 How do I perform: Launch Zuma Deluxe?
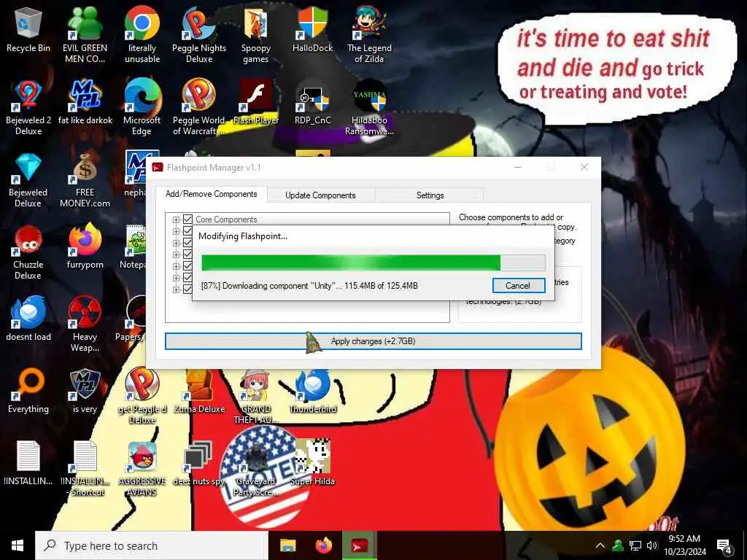199,392
